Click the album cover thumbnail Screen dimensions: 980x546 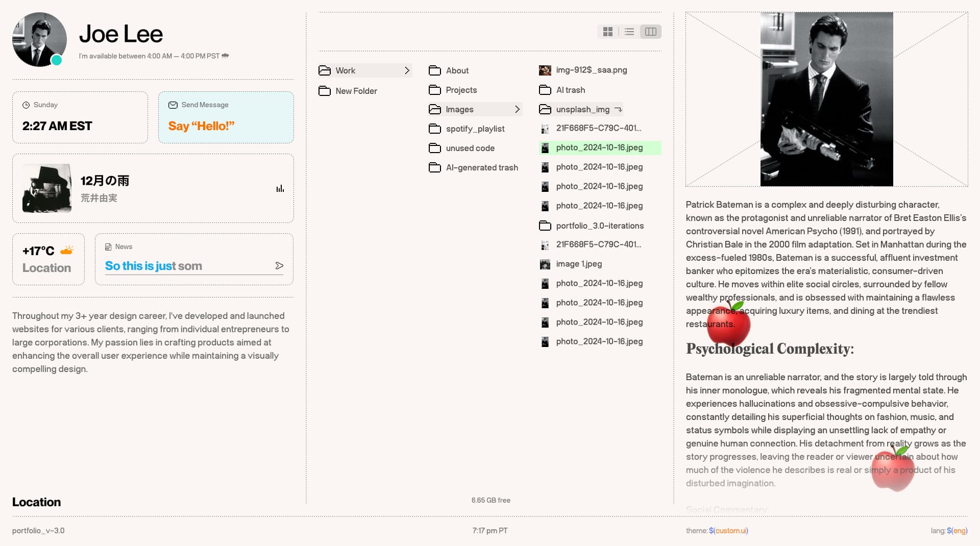click(47, 188)
